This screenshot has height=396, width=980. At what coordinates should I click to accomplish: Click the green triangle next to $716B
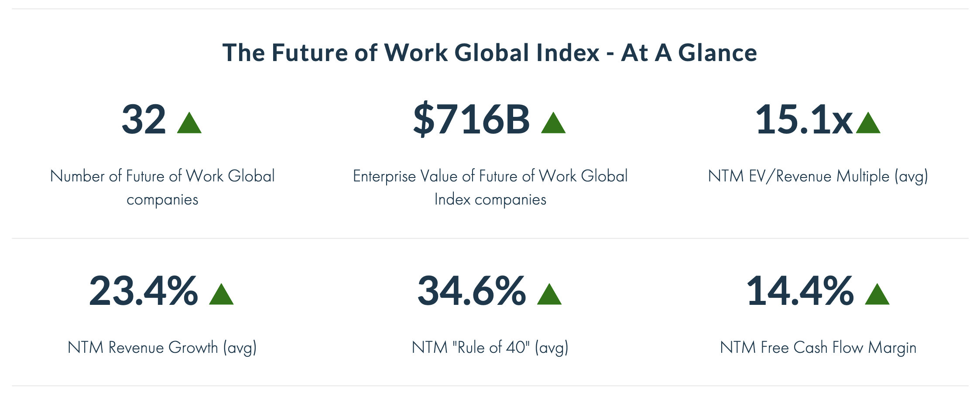click(x=553, y=124)
